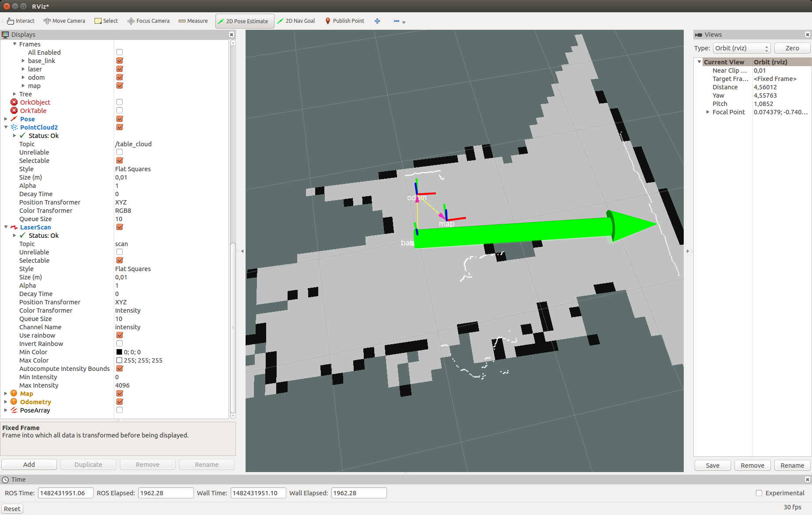Screen dimensions: 812x515
Task: Close the Displays panel
Action: [232, 35]
